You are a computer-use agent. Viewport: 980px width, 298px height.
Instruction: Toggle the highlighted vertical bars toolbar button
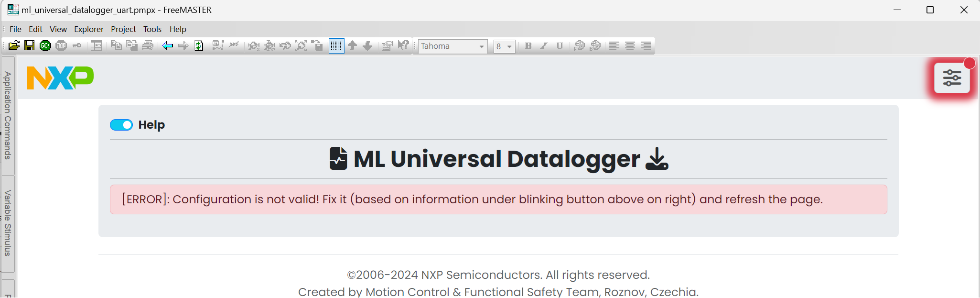click(x=336, y=46)
